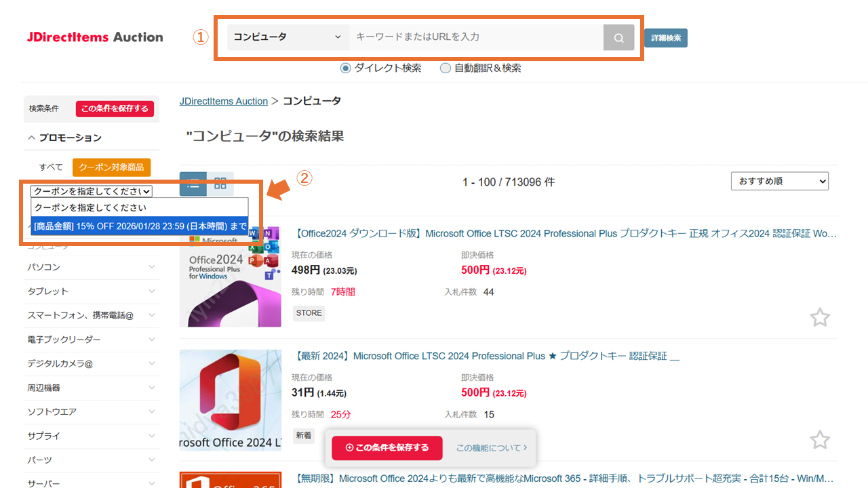Open the パーツ category link
The width and height of the screenshot is (868, 488).
tap(39, 460)
